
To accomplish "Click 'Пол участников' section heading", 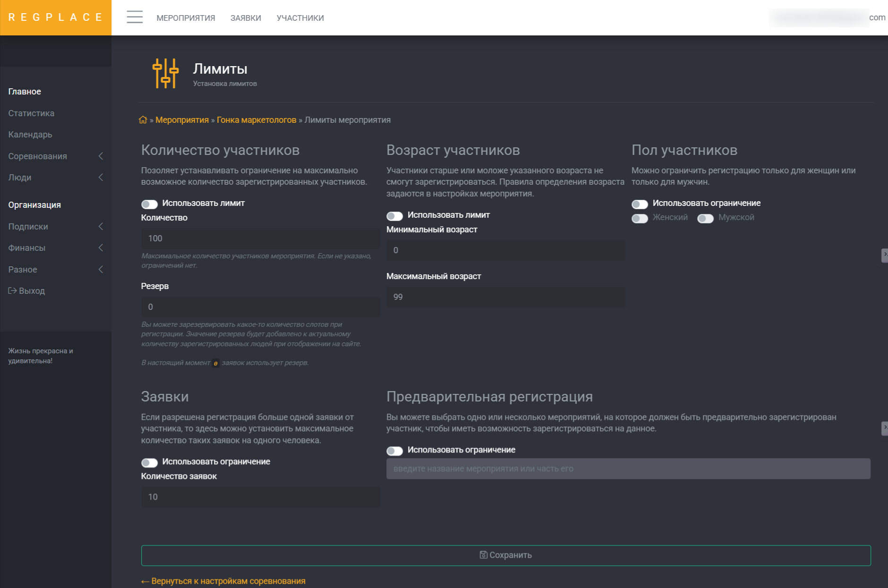I will [684, 150].
